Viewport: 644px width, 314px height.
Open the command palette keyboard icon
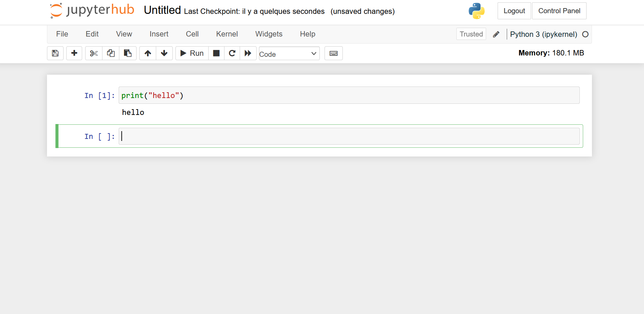[x=334, y=53]
